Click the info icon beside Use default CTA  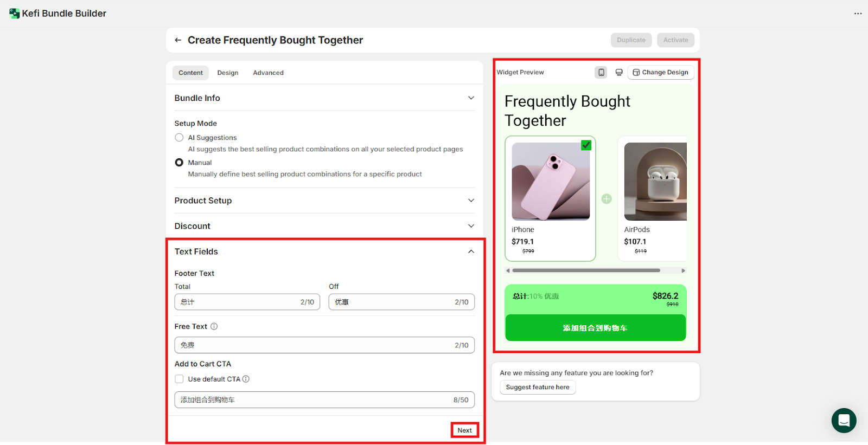[246, 379]
